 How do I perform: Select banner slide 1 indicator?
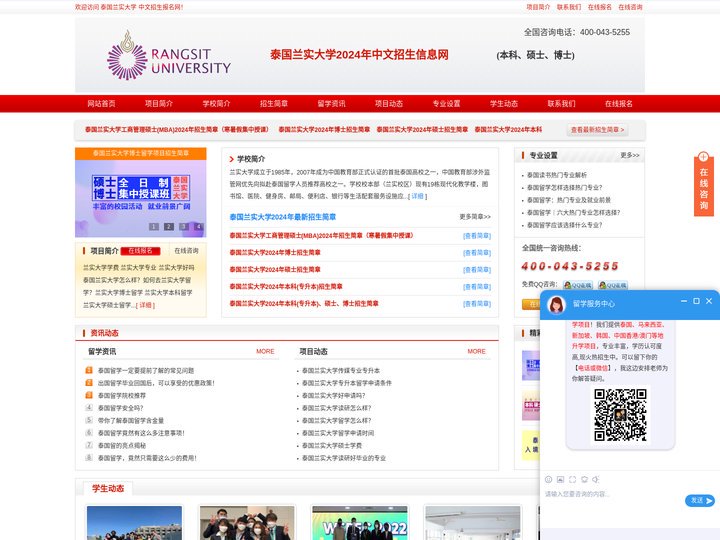point(154,226)
